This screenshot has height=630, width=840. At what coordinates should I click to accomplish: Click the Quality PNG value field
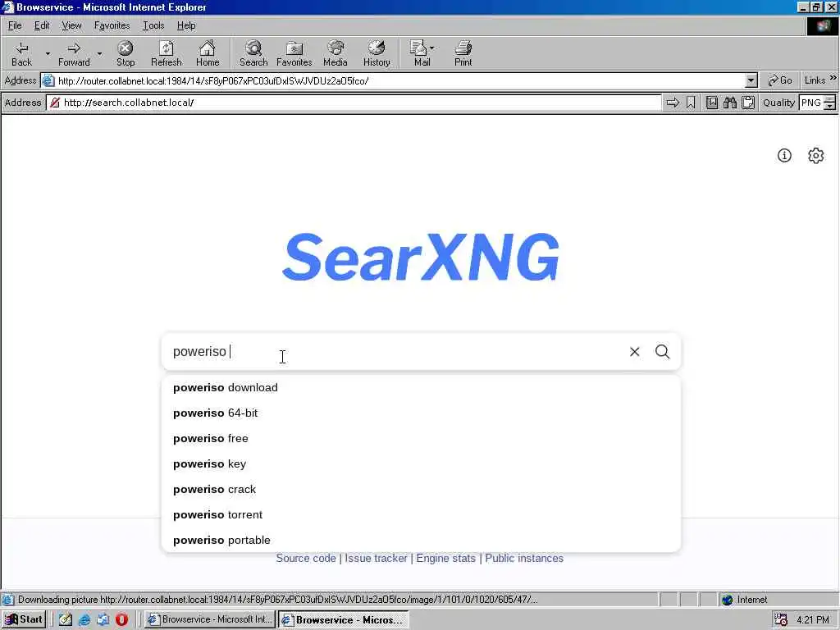(x=811, y=103)
